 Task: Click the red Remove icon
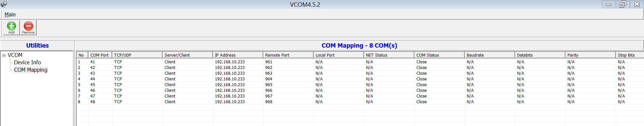[x=28, y=27]
